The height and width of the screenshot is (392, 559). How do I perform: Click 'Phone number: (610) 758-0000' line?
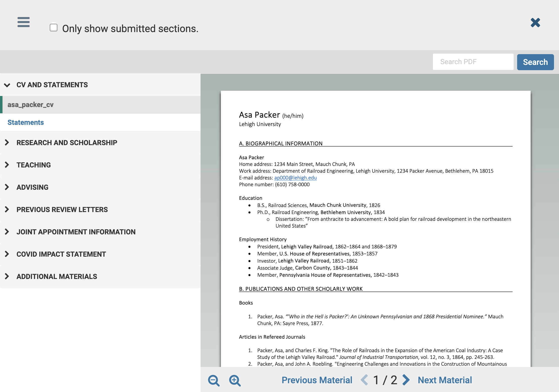point(274,184)
